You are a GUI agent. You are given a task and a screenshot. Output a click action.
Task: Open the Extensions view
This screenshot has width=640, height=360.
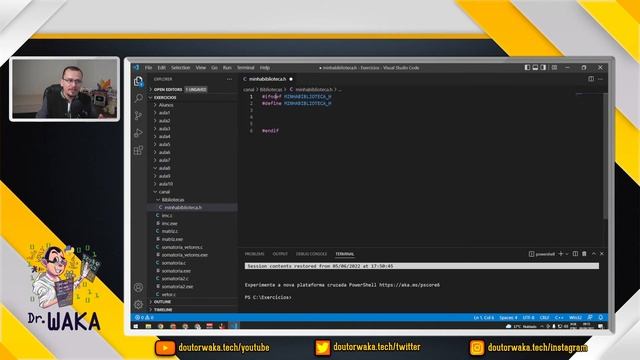tap(138, 150)
